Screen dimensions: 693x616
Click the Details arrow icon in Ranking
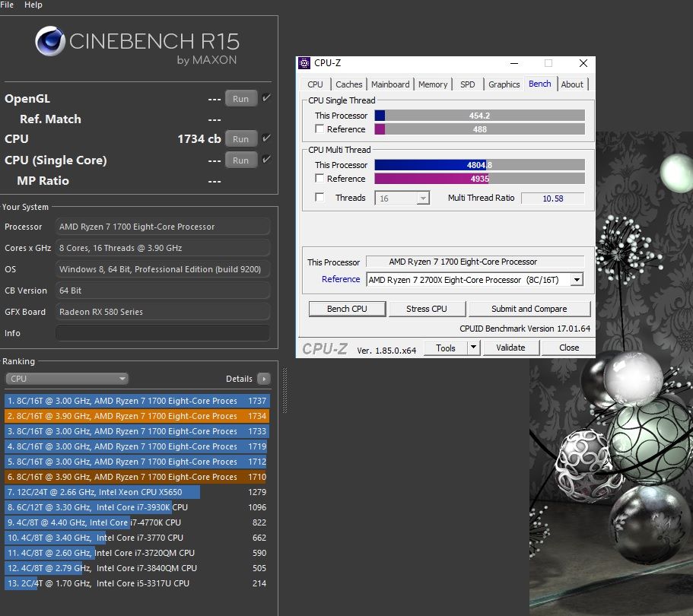263,379
